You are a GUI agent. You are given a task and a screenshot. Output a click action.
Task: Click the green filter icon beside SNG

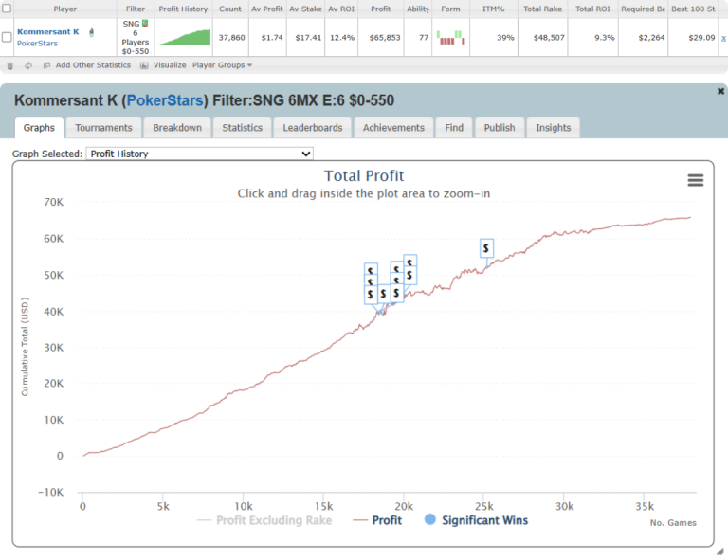point(145,23)
